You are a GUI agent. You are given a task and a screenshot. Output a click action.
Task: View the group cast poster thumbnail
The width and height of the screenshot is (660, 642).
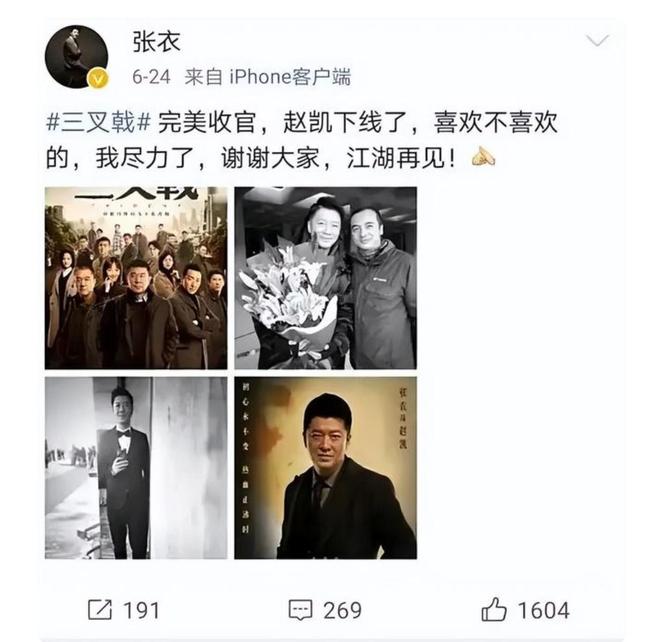pyautogui.click(x=136, y=278)
